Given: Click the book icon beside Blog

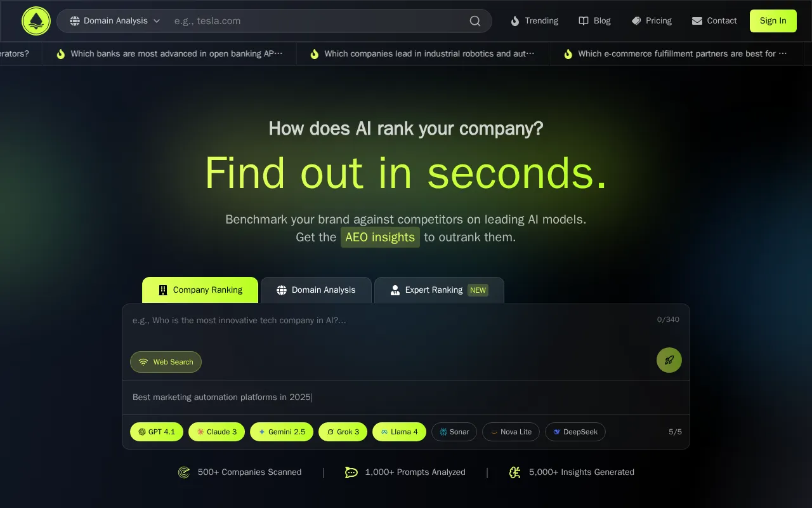Looking at the screenshot, I should point(584,21).
